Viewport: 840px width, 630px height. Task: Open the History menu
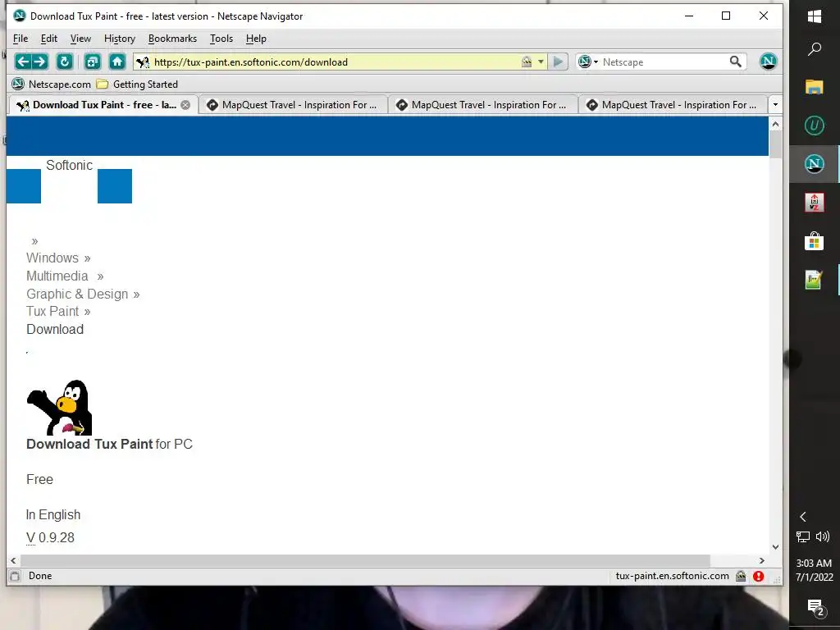[120, 39]
